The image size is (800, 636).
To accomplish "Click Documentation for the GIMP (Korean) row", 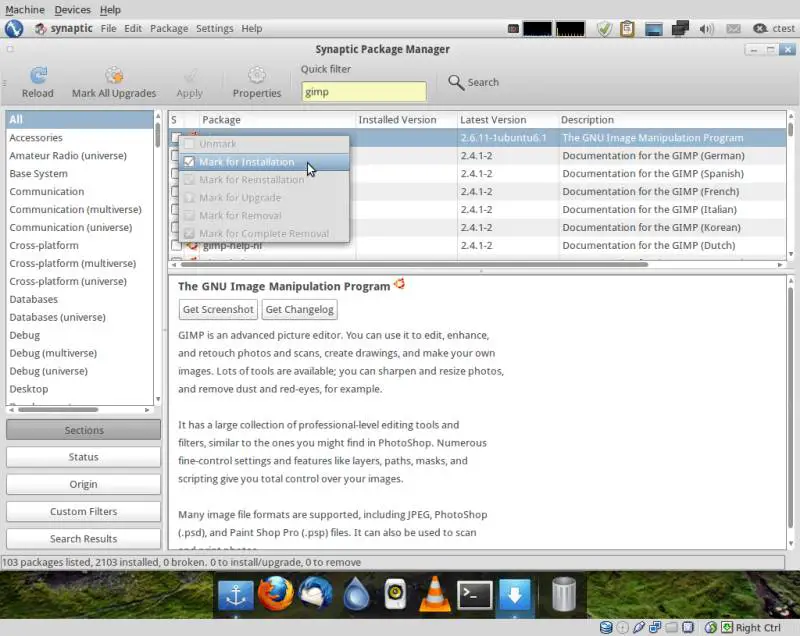I will pos(477,227).
